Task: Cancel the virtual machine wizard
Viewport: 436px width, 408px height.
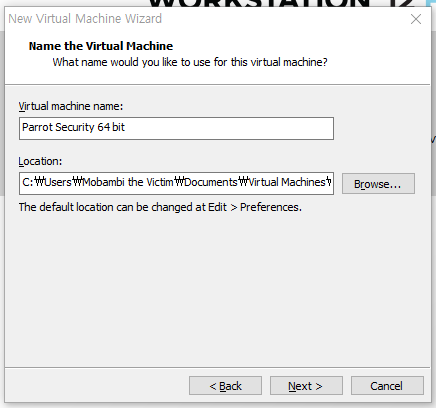Action: [x=387, y=386]
